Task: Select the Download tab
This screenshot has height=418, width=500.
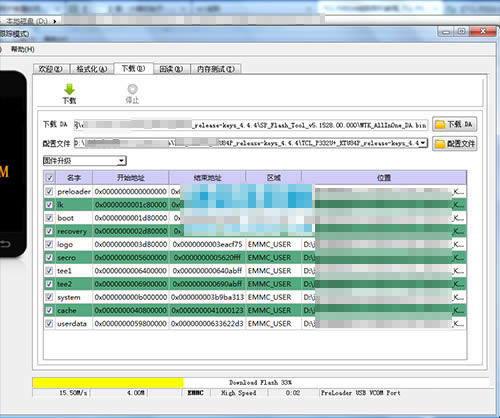Action: 133,68
